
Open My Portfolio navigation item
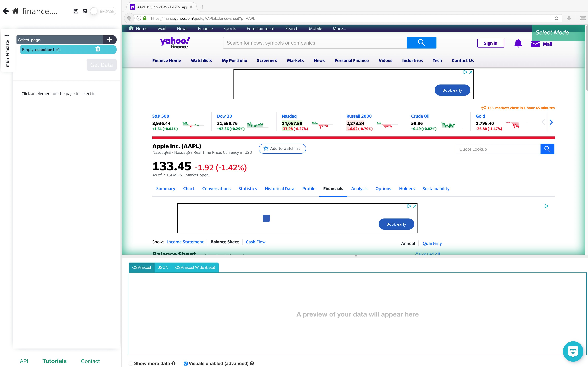click(234, 60)
